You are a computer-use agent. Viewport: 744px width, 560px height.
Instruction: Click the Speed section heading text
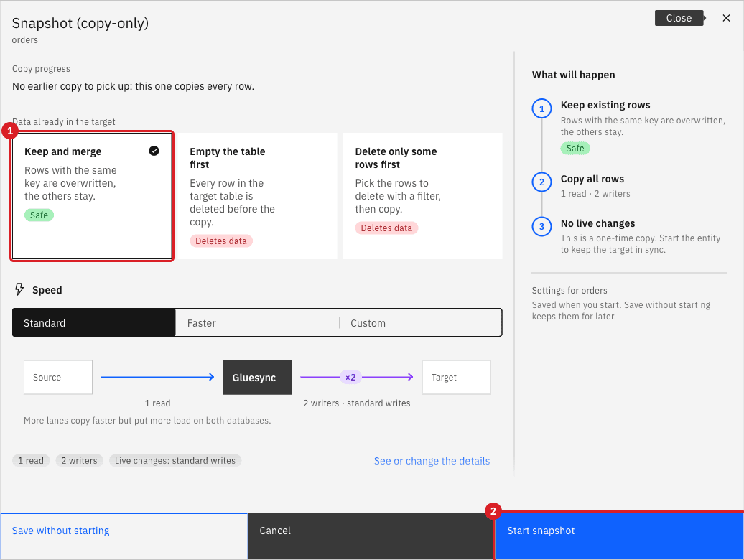click(x=47, y=290)
